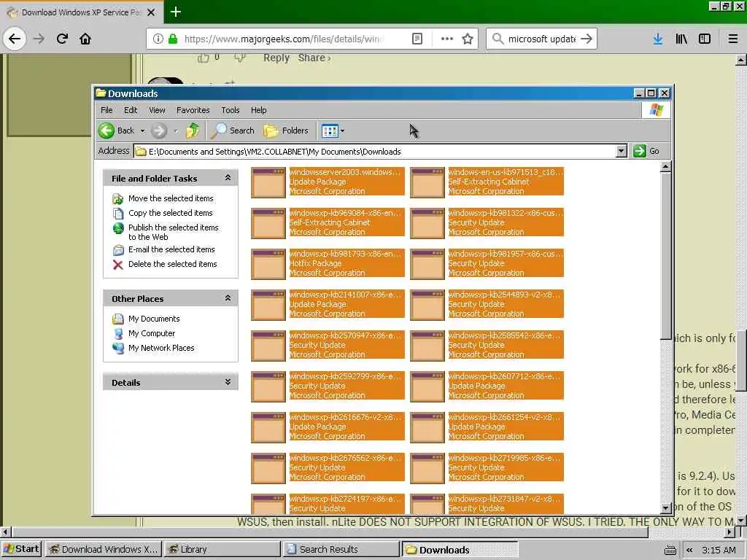Open a new Firefox tab
Image resolution: width=747 pixels, height=560 pixels.
click(175, 12)
